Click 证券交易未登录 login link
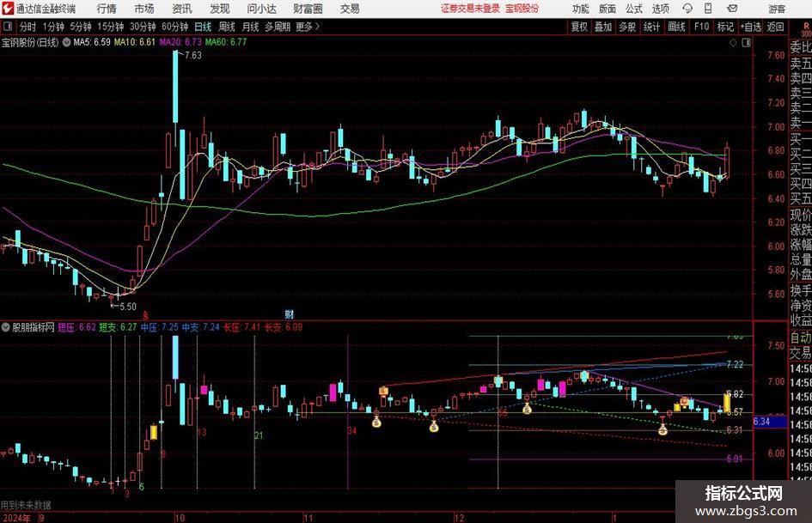Viewport: 812px width, 523px height. click(x=470, y=9)
